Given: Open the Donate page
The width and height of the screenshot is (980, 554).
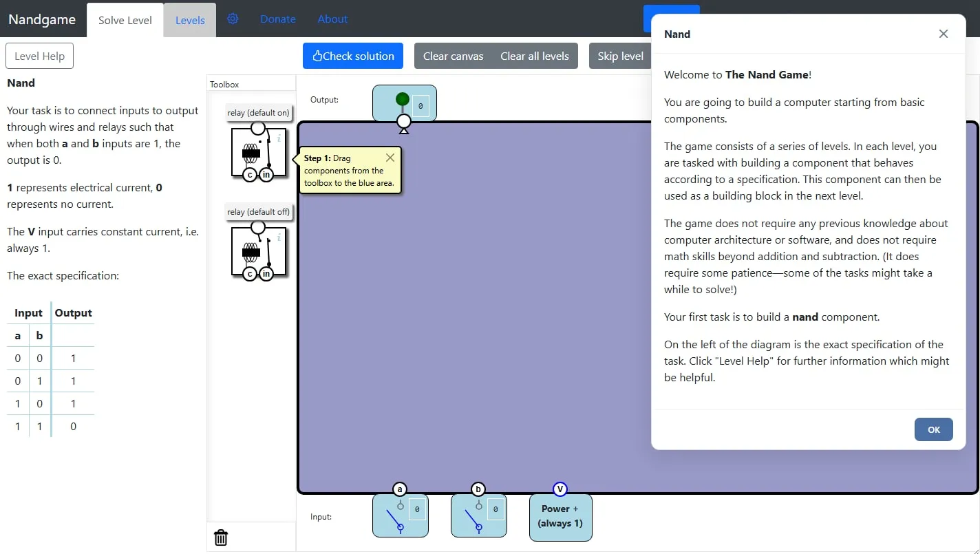Looking at the screenshot, I should pyautogui.click(x=278, y=19).
